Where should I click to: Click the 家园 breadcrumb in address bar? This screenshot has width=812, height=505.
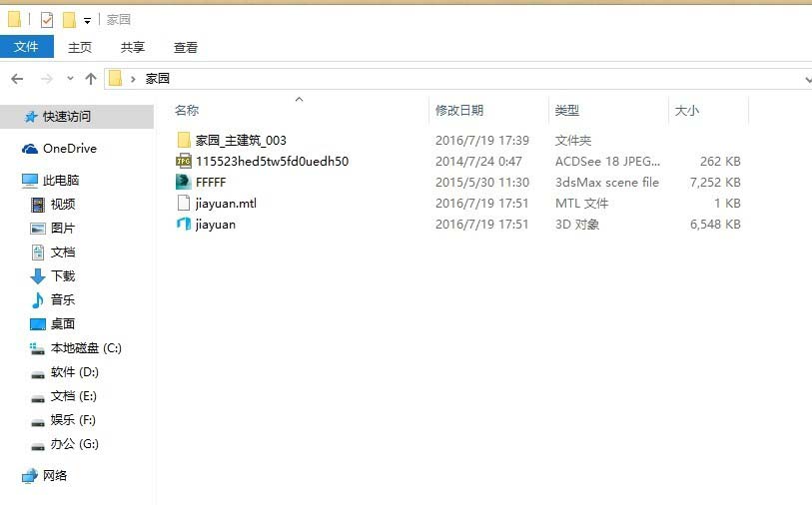tap(158, 79)
